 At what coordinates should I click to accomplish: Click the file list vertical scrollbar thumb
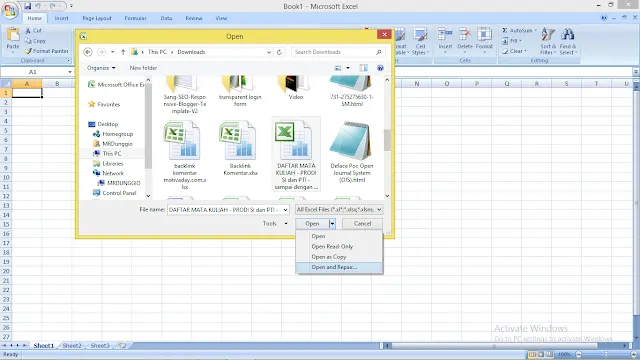(387, 140)
